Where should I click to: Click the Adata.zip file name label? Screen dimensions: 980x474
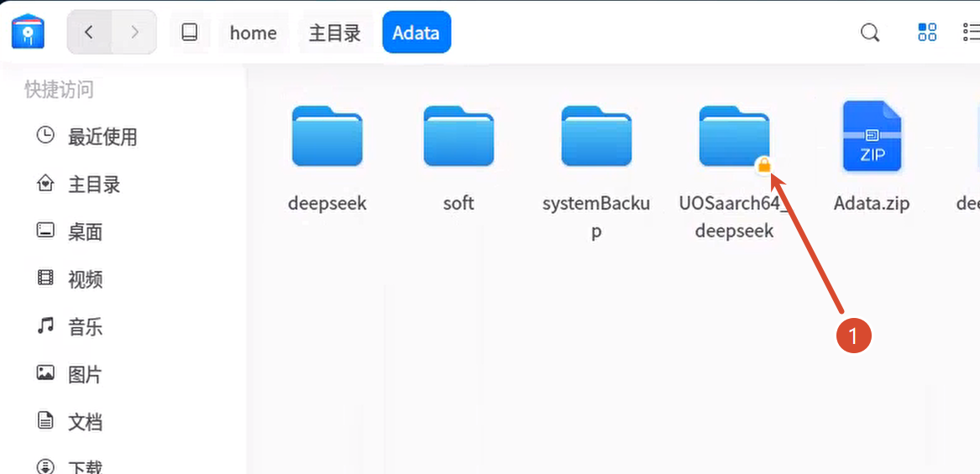(872, 204)
